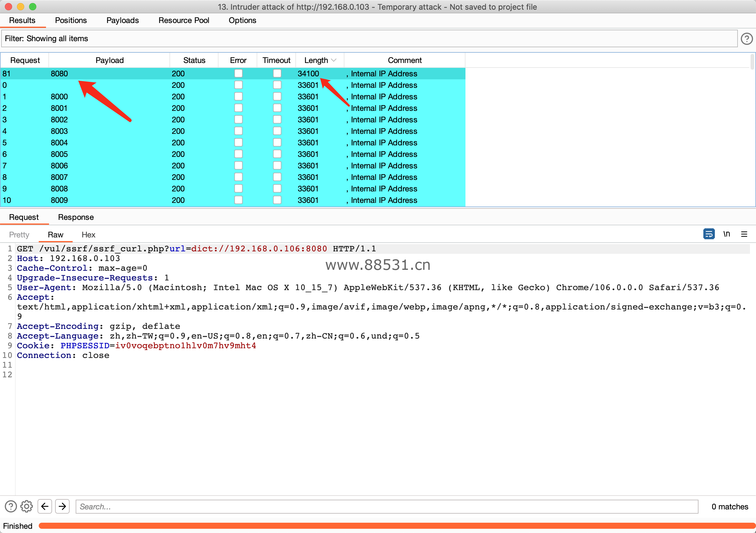Sort by the Timeout column header
Screen dimensions: 756x533
pyautogui.click(x=277, y=60)
